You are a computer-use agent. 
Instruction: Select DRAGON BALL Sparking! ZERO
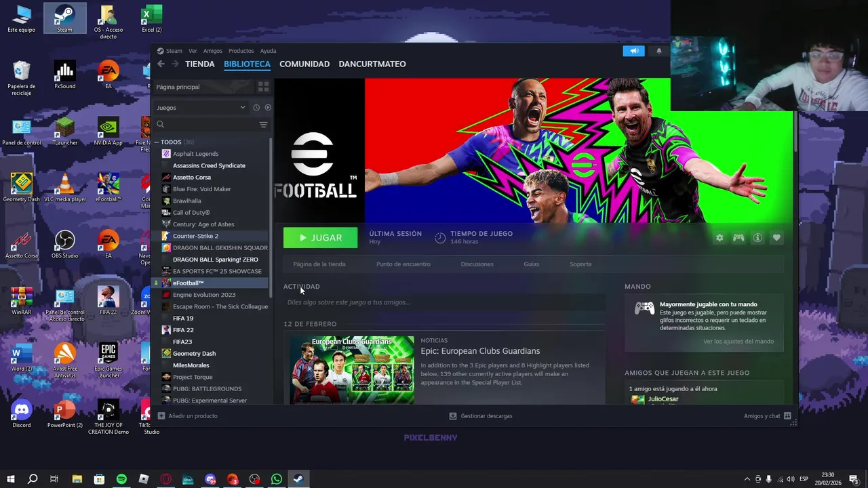click(x=215, y=260)
